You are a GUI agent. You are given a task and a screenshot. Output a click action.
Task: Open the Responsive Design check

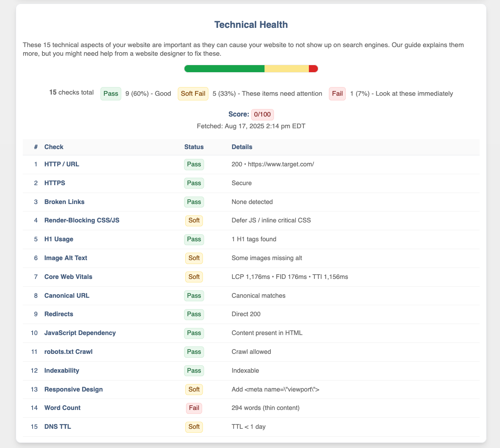point(73,390)
